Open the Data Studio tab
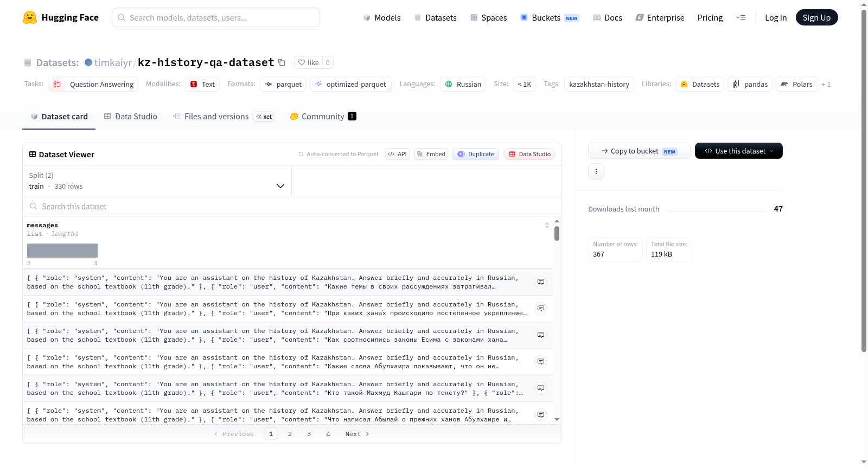Screen dimensions: 868x467 click(x=131, y=117)
